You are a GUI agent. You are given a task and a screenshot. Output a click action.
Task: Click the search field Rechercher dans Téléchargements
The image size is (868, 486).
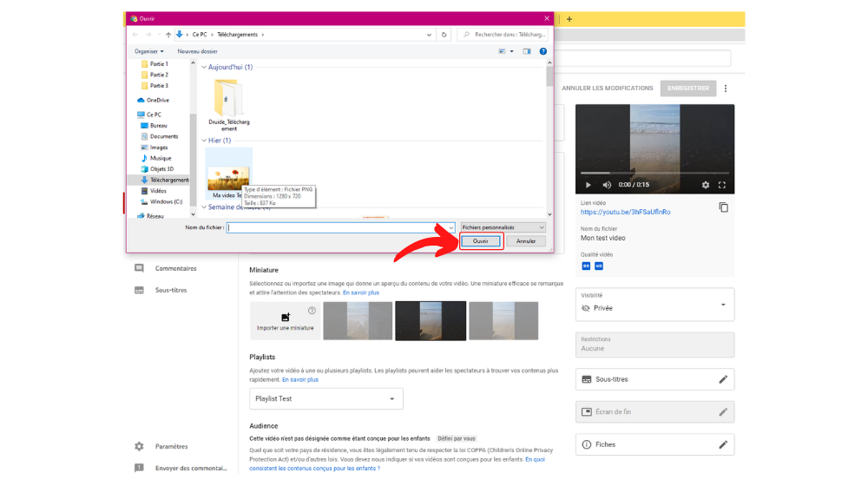pos(503,35)
